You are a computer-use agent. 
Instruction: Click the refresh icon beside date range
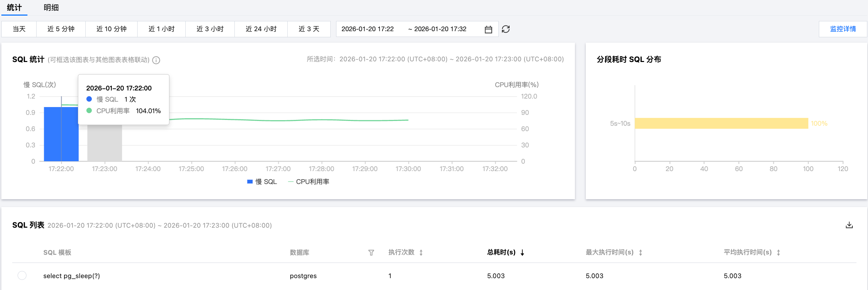pyautogui.click(x=506, y=29)
